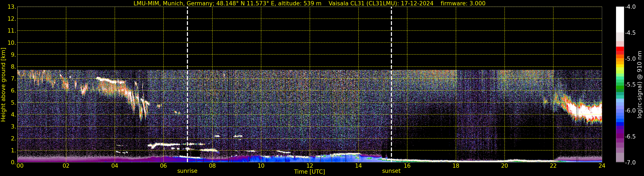The height and width of the screenshot is (176, 644).
Task: Click the time axis tick "20"
Action: [x=505, y=166]
